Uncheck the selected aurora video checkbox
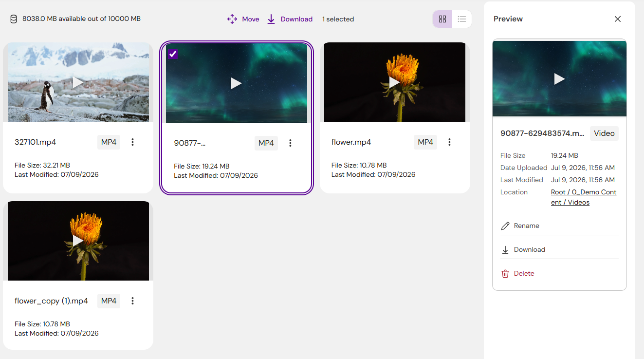The width and height of the screenshot is (644, 359). pos(173,54)
